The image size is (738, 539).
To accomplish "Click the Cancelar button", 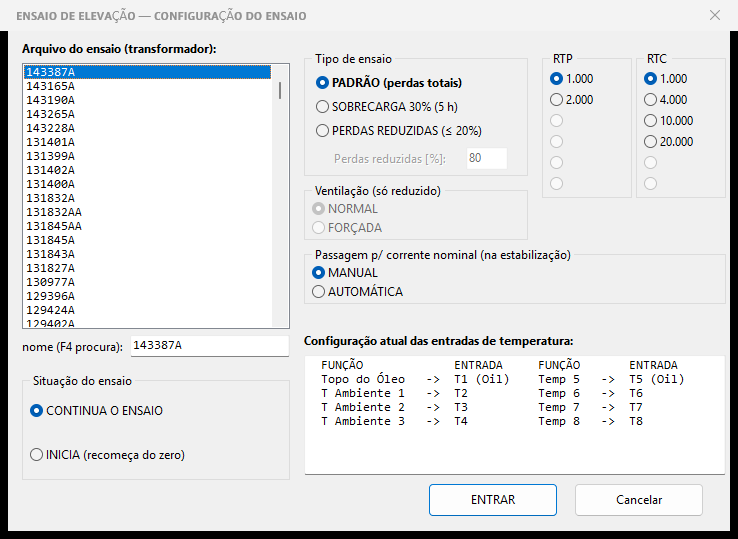I will pyautogui.click(x=639, y=500).
